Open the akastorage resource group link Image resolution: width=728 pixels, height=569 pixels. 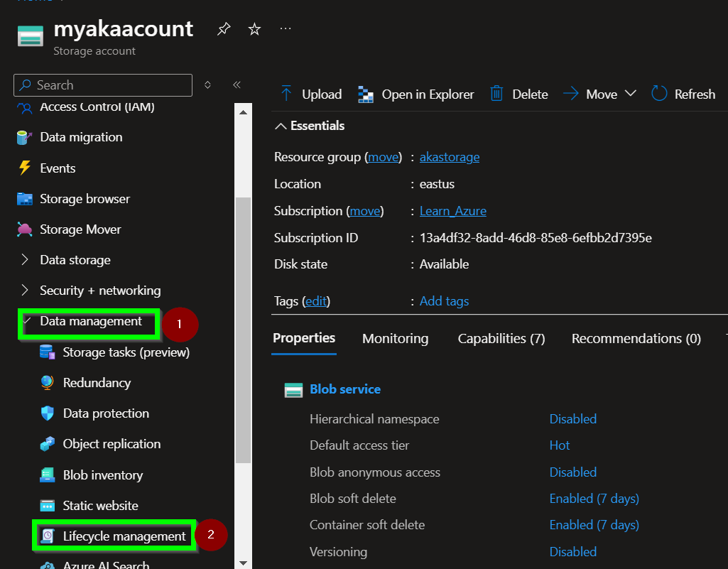(449, 157)
